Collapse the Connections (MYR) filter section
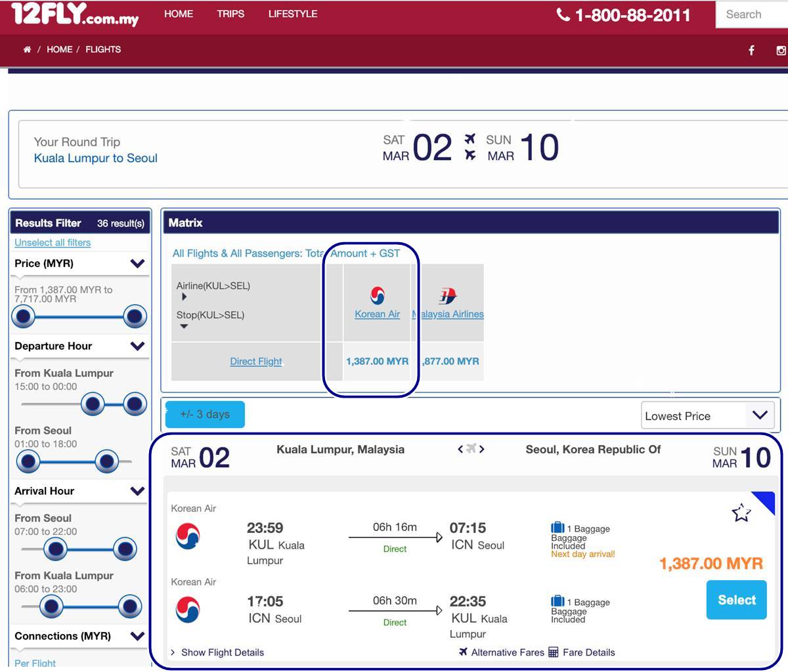 tap(137, 636)
